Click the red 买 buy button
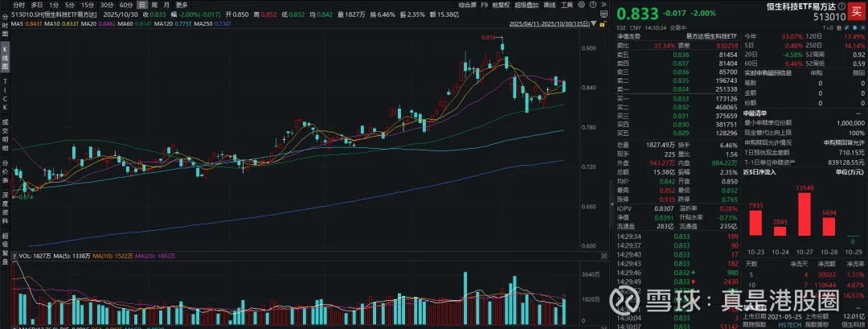The height and width of the screenshot is (329, 868). (856, 12)
